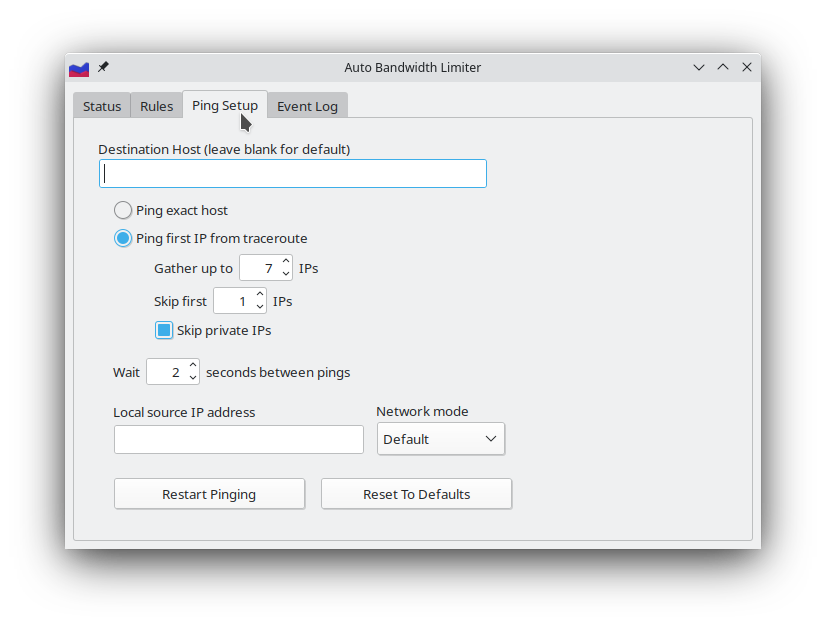Screen dimensions: 826x626
Task: Toggle the keep-on-top pin icon
Action: click(x=102, y=67)
